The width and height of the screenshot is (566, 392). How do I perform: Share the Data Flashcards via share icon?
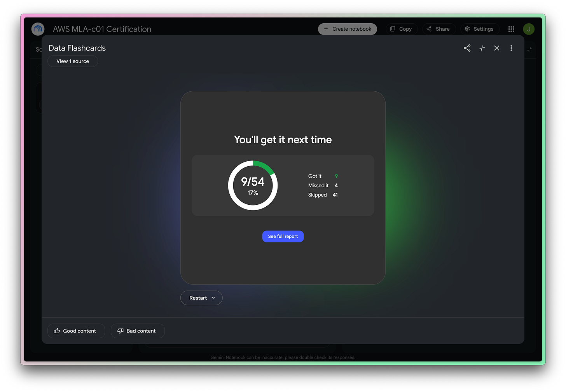(x=467, y=48)
